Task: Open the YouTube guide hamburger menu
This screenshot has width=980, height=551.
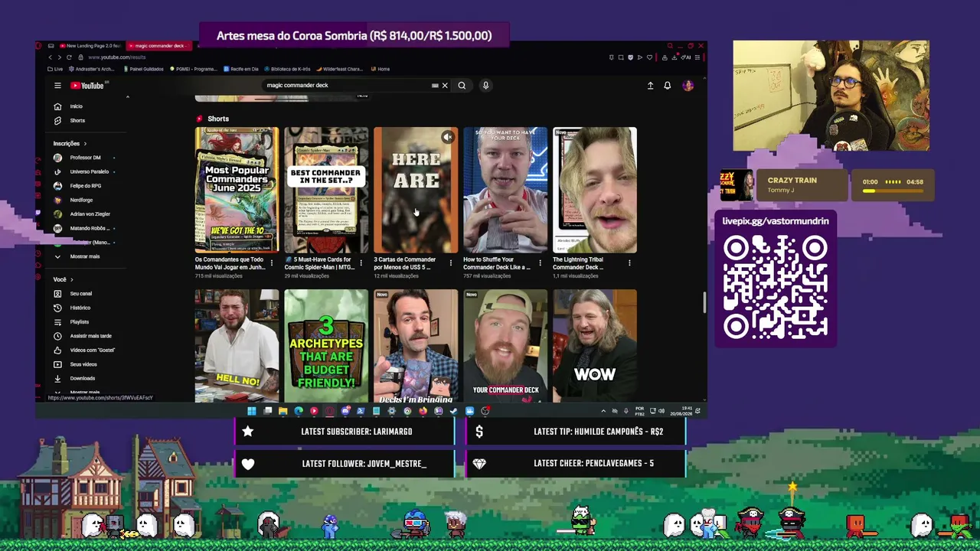Action: pyautogui.click(x=57, y=86)
